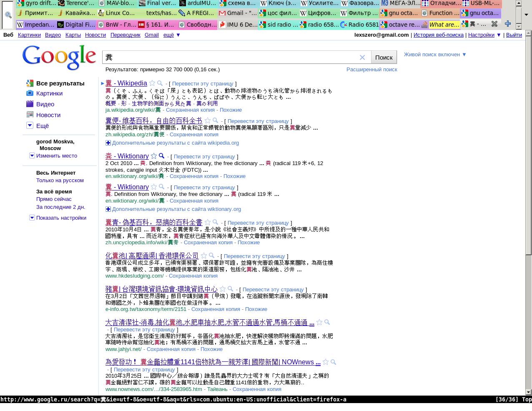
Task: Star the 糞 - Wikipedia result
Action: (x=152, y=83)
